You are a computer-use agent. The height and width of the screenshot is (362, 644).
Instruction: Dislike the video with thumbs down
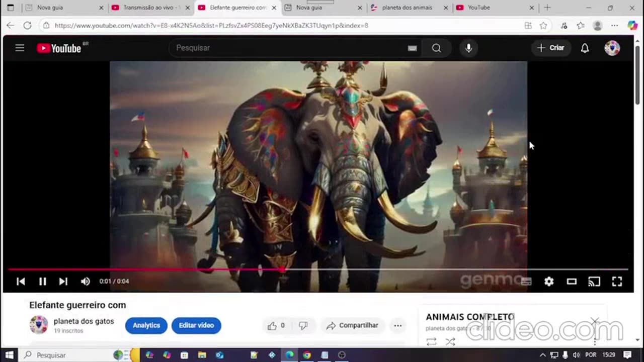[x=303, y=326]
